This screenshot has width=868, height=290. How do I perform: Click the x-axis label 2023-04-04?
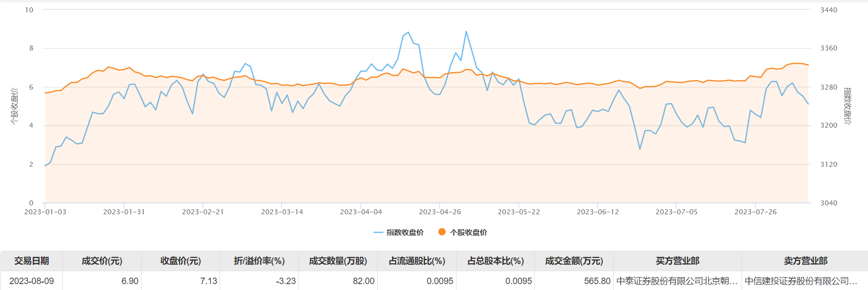361,212
